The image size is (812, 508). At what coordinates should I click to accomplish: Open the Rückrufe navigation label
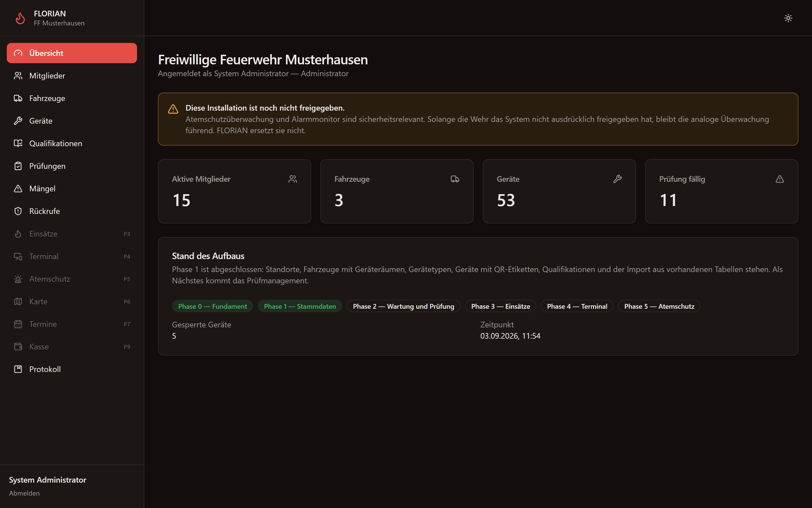click(45, 211)
